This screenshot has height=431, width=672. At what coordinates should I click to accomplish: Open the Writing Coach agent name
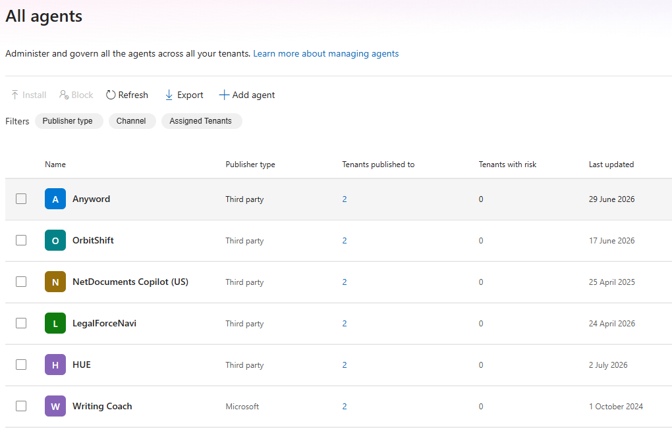pos(102,406)
